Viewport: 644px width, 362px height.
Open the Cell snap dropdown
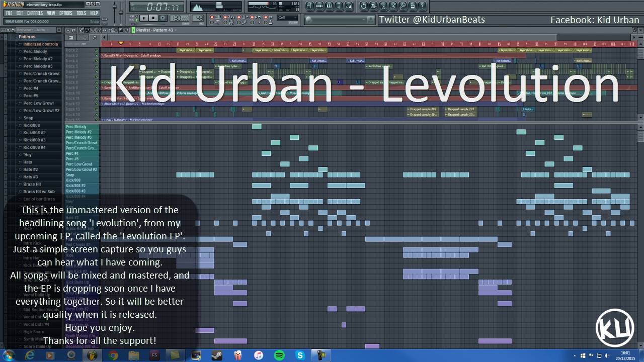(x=287, y=18)
